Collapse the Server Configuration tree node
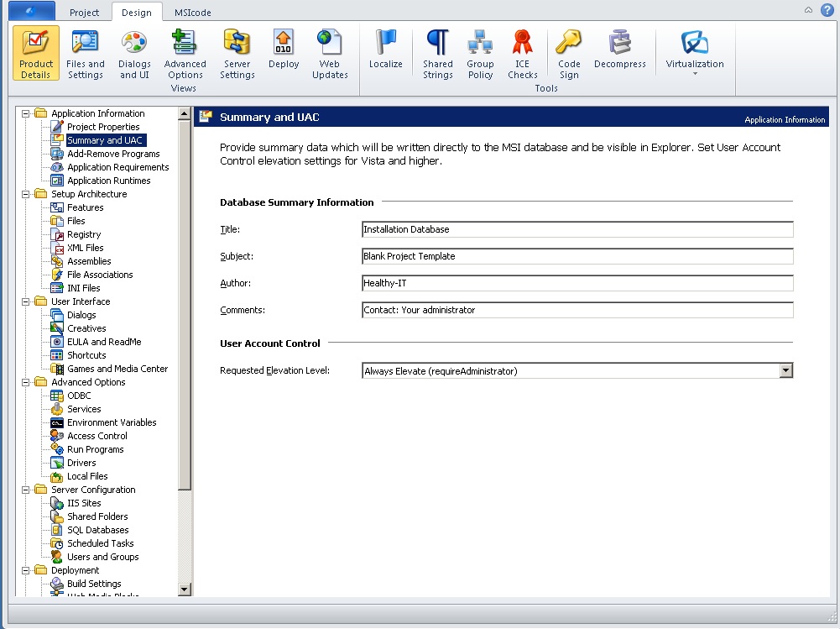 click(25, 490)
